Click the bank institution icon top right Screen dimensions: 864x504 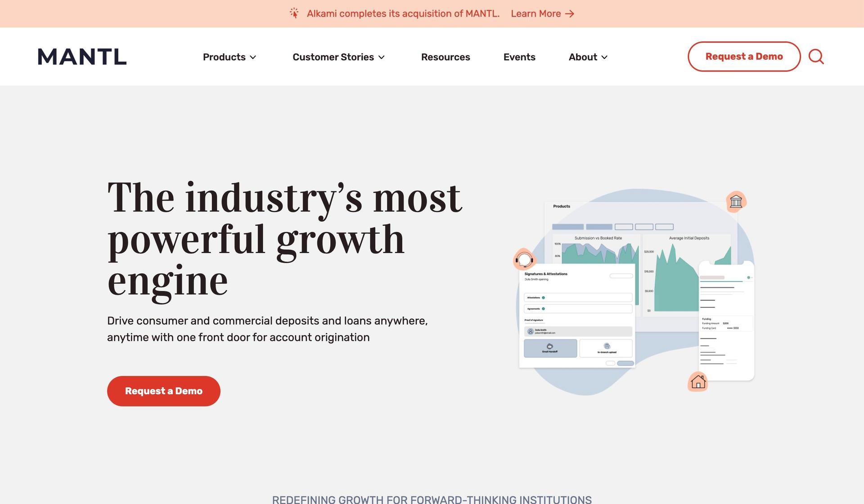[735, 201]
